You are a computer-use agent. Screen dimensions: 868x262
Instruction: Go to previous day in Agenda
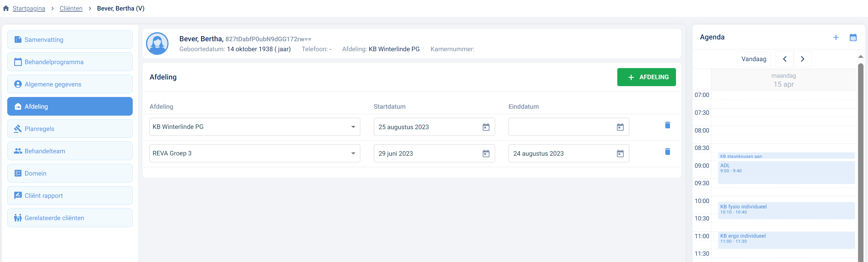tap(784, 59)
